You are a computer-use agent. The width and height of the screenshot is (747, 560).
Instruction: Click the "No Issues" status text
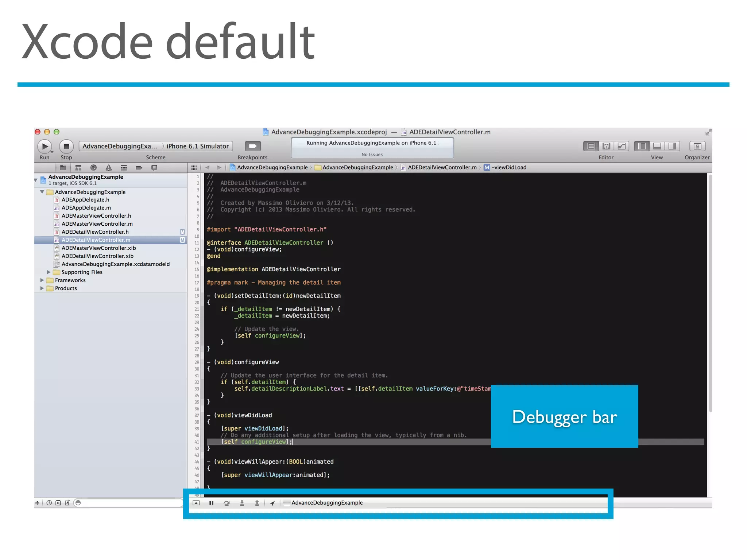tap(372, 155)
